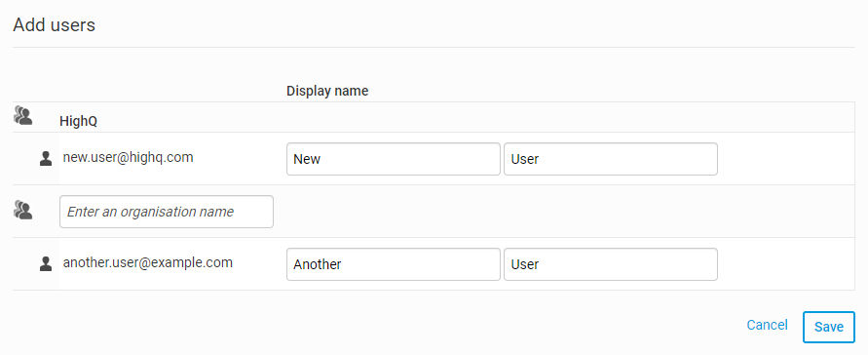
Task: Focus the first name field containing New
Action: tap(393, 159)
